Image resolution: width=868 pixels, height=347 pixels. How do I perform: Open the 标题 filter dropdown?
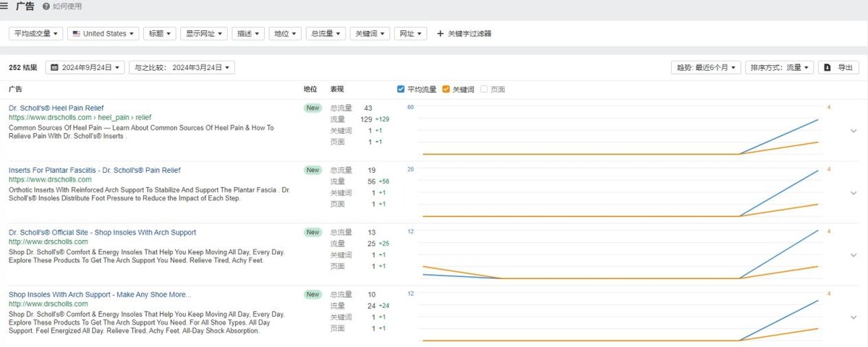[160, 33]
